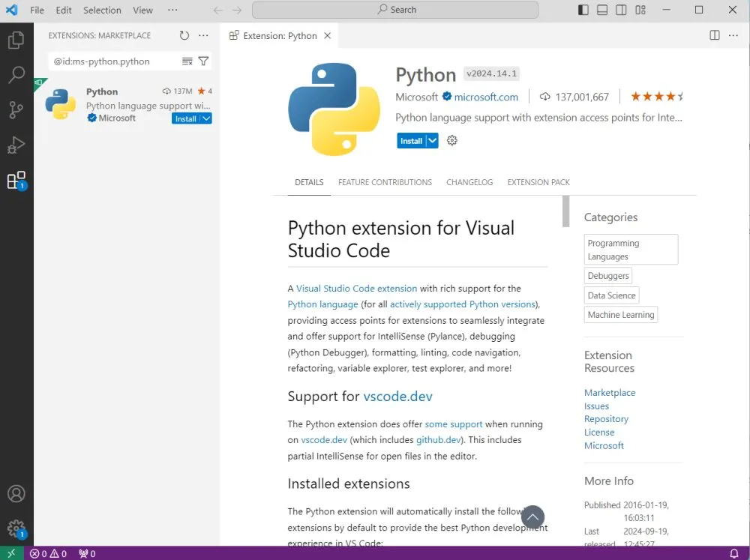Open the Install dropdown on the sidebar Python entry
The image size is (750, 560).
[x=205, y=118]
